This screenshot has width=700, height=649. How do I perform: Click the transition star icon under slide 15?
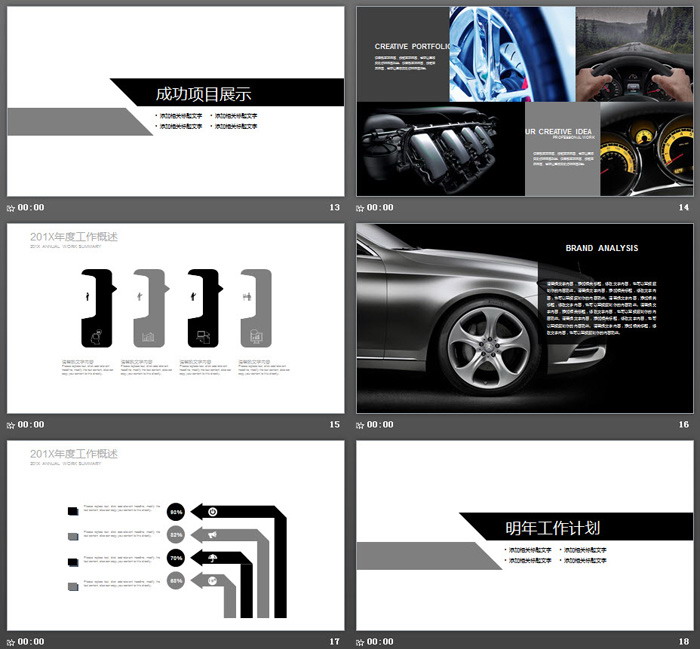[x=11, y=425]
